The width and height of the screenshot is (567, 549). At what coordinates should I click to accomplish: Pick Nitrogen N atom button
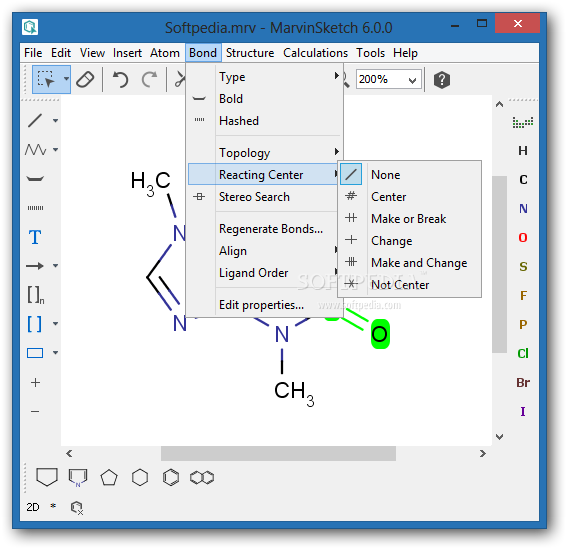pyautogui.click(x=523, y=208)
